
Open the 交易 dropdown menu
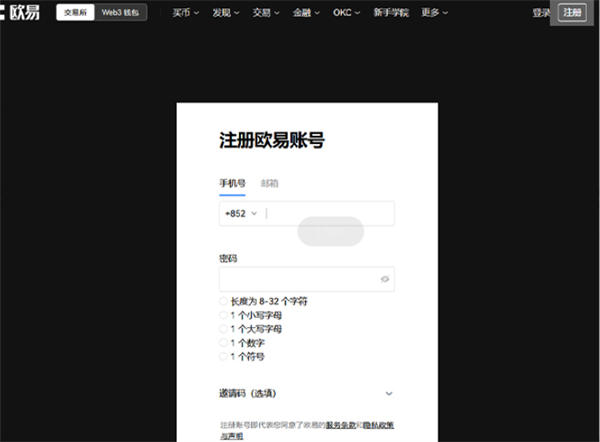[x=266, y=13]
